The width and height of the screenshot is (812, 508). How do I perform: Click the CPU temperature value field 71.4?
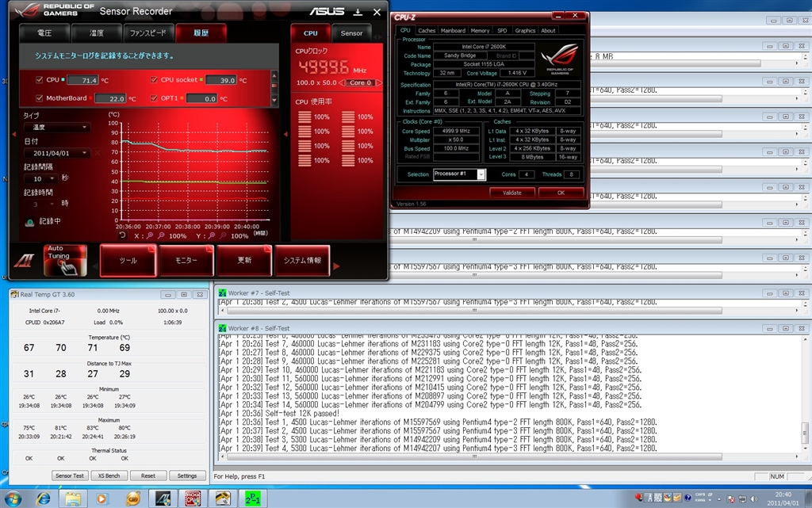point(82,80)
